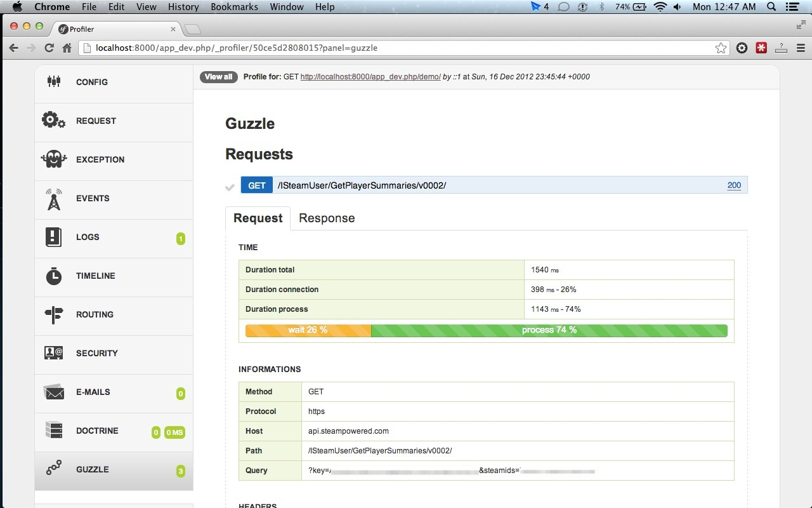The image size is (812, 508).
Task: Close the Profiler browser tab
Action: [x=173, y=29]
